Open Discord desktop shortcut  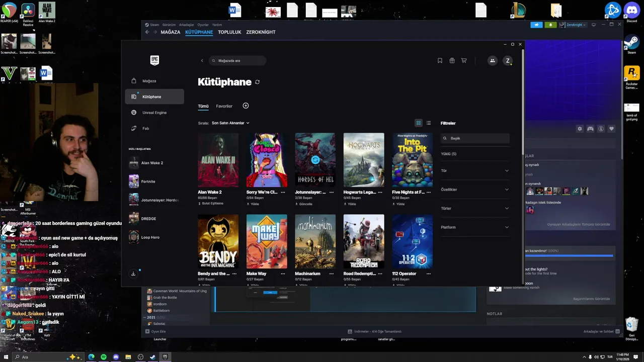[x=631, y=13]
